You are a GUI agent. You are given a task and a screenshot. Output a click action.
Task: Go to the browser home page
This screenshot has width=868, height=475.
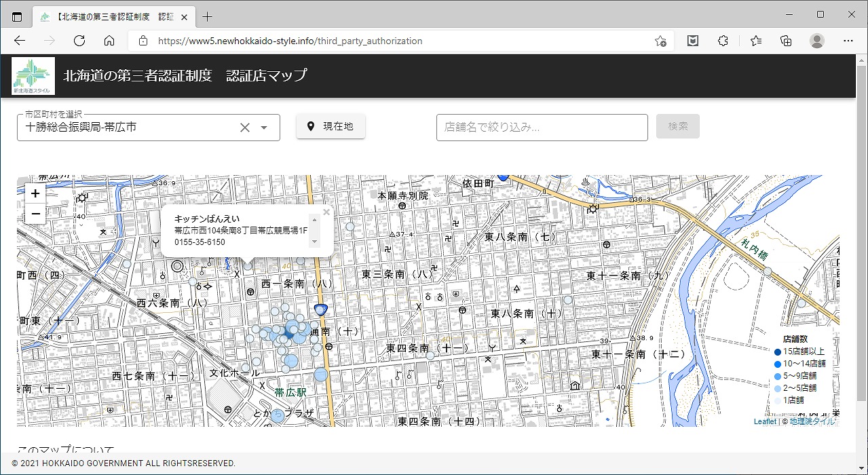(x=109, y=41)
